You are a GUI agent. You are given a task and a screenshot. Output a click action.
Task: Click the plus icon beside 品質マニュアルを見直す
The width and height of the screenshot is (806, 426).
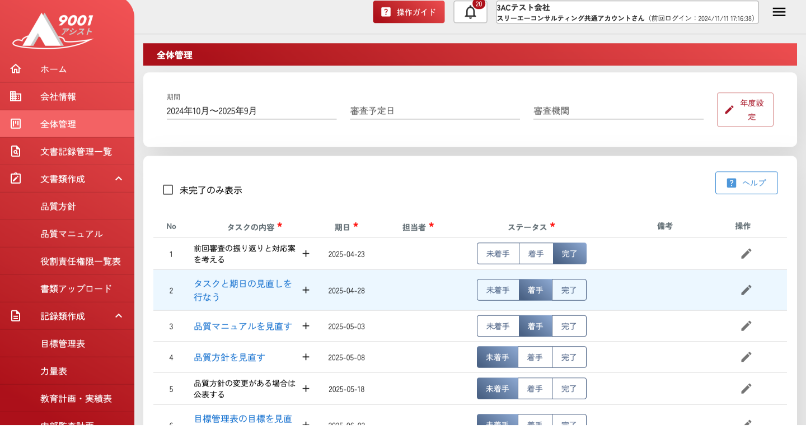point(306,326)
